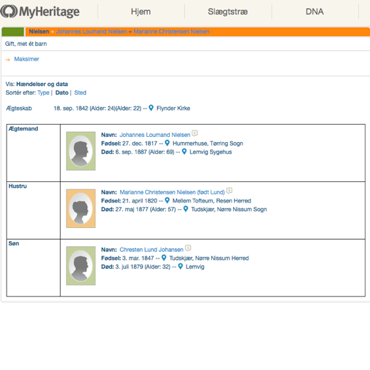Open the Slægtstræ menu tab

[x=228, y=12]
